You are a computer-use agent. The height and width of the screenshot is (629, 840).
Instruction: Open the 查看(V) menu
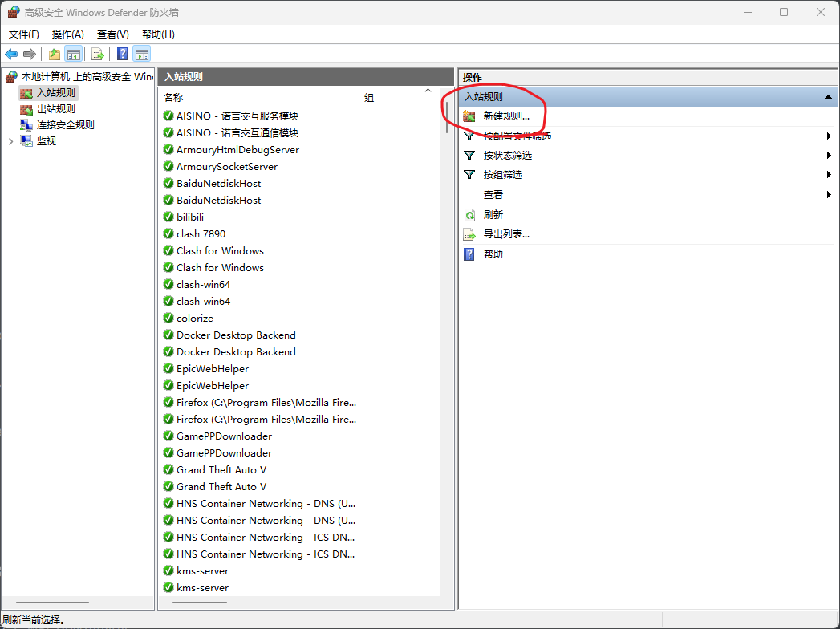112,34
